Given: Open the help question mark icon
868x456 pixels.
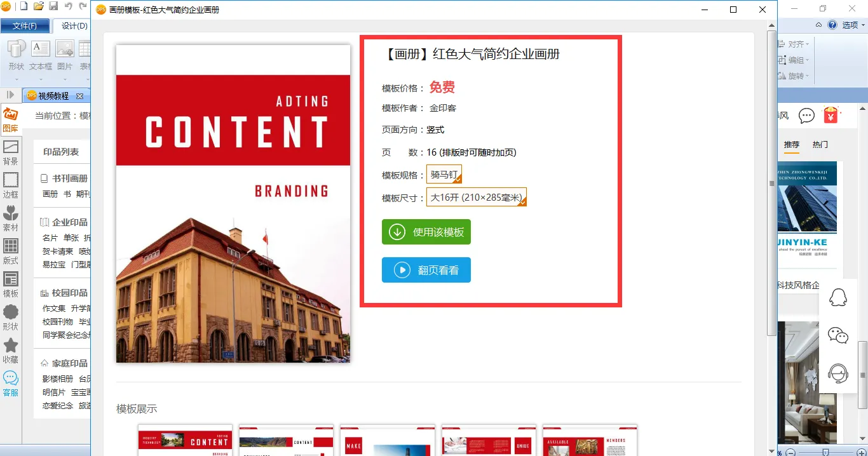Looking at the screenshot, I should pos(833,25).
